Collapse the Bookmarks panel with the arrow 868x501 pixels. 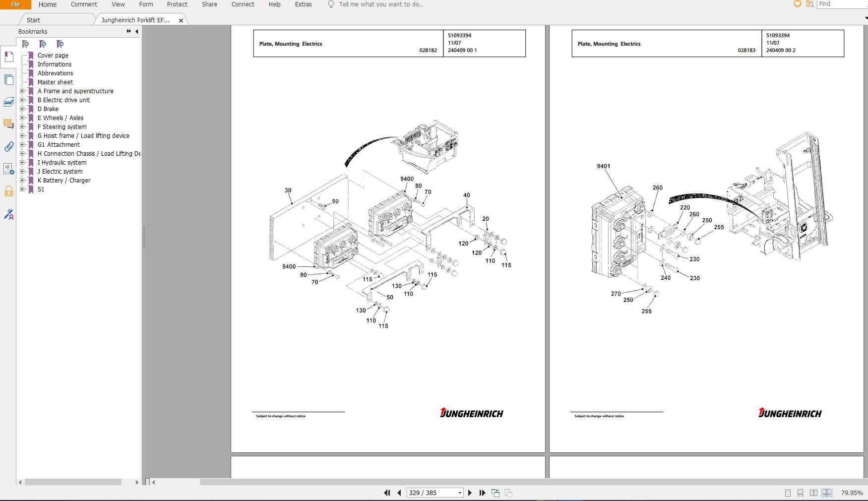(x=137, y=31)
